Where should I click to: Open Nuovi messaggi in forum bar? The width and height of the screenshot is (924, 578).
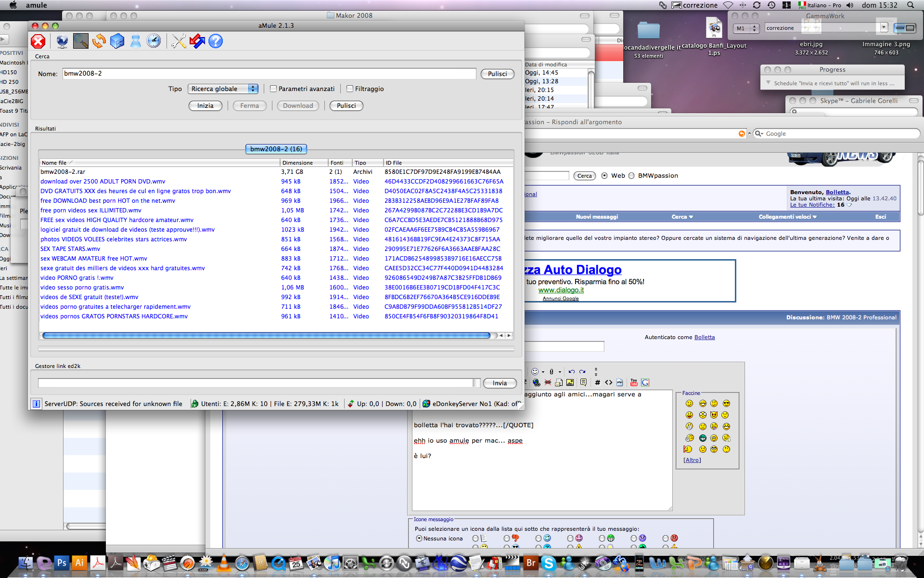pos(597,217)
